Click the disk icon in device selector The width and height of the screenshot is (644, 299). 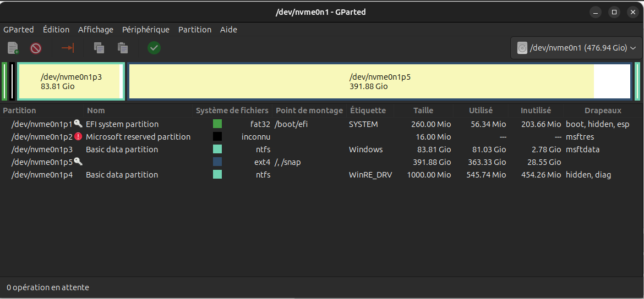pyautogui.click(x=522, y=48)
